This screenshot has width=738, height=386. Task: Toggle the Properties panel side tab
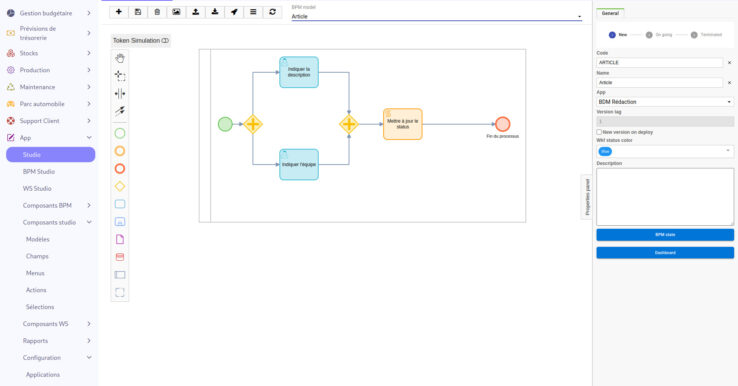(587, 197)
